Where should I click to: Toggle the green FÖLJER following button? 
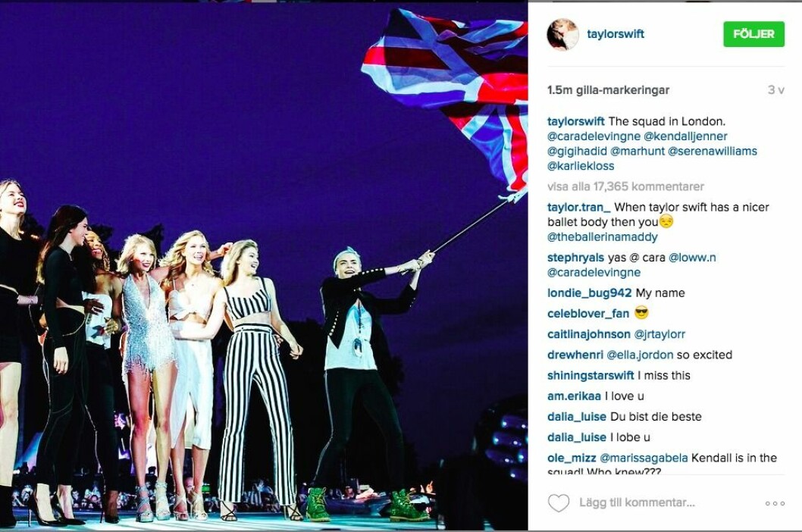click(753, 34)
